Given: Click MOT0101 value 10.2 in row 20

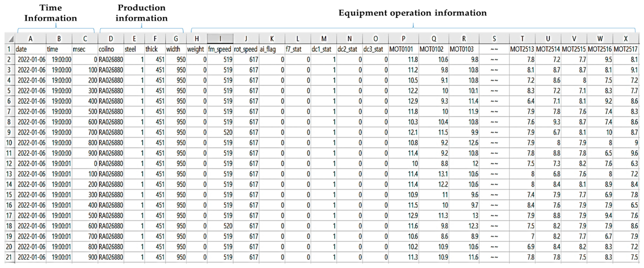Looking at the screenshot, I should (404, 247).
